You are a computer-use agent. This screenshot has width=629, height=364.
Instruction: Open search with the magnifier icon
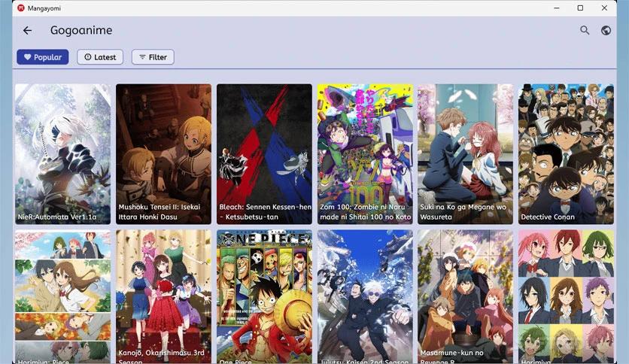tap(585, 30)
